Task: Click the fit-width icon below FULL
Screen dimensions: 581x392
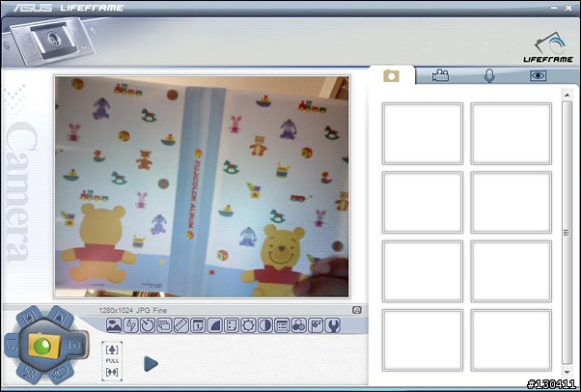Action: [x=112, y=372]
